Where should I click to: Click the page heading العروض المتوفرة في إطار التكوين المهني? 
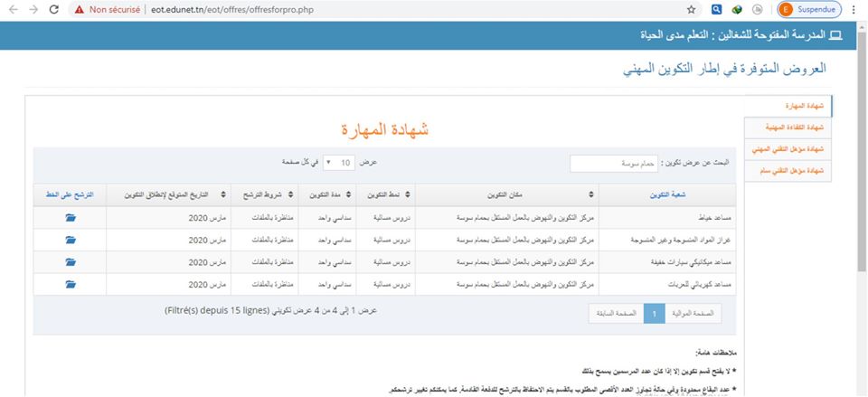click(724, 70)
